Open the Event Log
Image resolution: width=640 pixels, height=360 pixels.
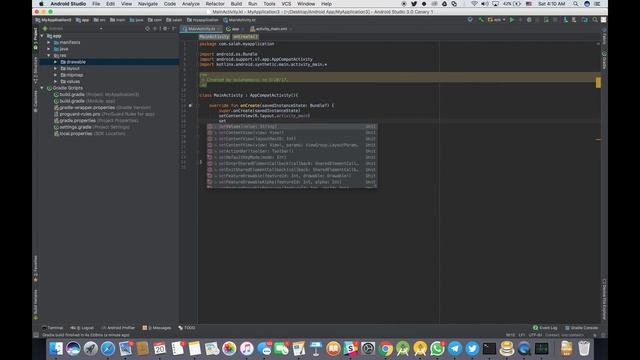pyautogui.click(x=545, y=328)
